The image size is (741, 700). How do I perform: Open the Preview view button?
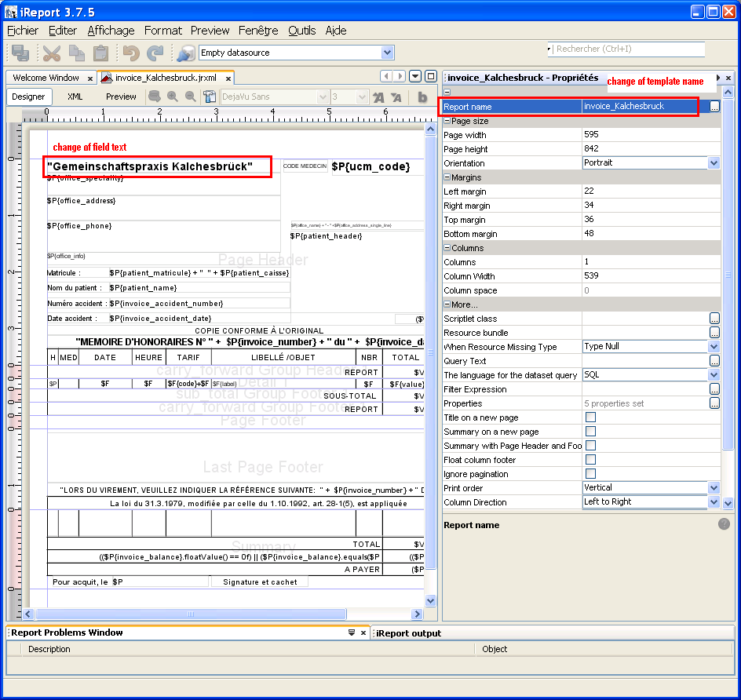point(121,97)
